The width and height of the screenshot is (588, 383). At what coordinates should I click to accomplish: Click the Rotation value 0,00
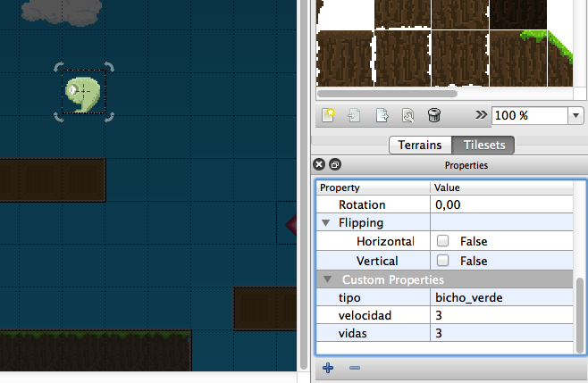[x=501, y=204]
